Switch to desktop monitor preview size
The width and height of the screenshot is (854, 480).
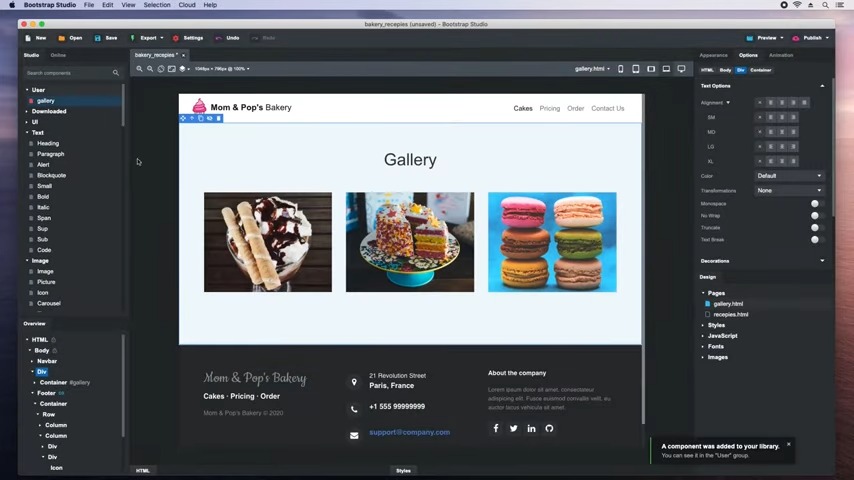(681, 69)
